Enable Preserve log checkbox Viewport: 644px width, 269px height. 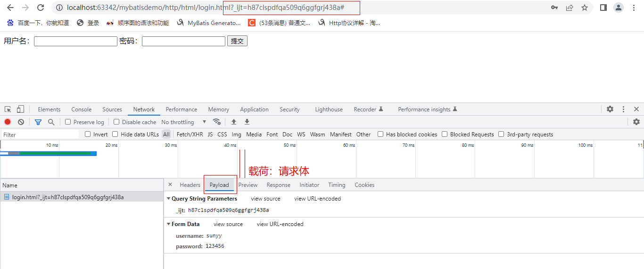coord(68,122)
